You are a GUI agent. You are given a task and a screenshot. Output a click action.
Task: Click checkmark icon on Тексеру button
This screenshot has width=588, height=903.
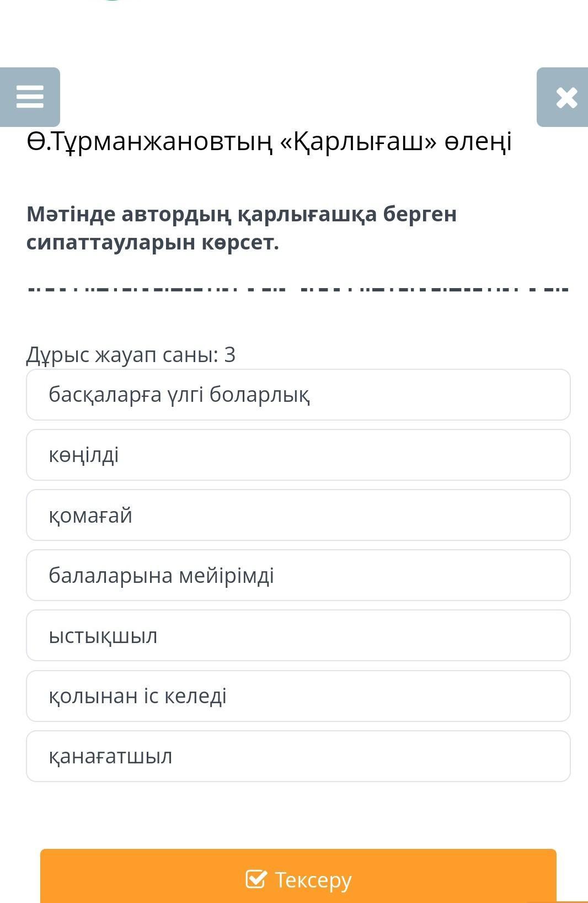[255, 879]
